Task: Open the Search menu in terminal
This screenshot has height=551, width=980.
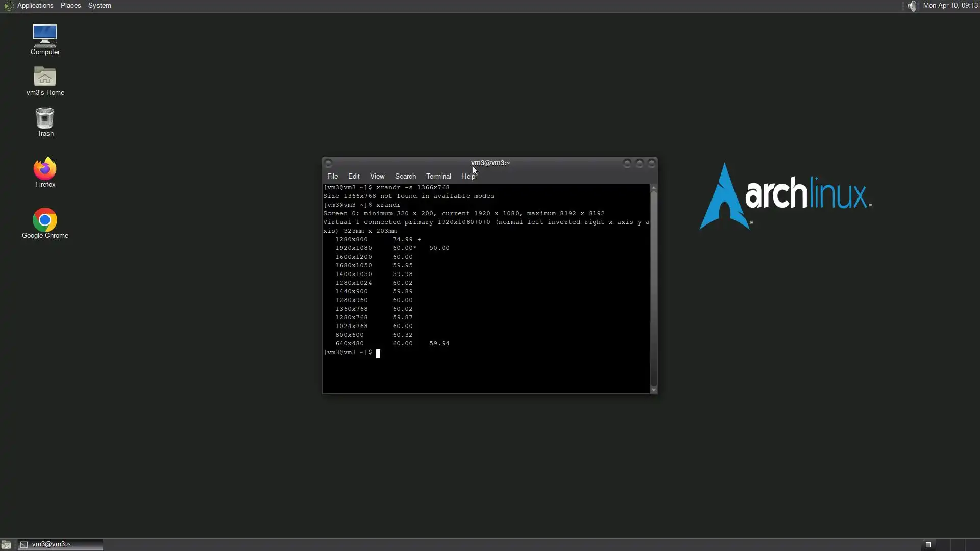Action: (x=405, y=176)
